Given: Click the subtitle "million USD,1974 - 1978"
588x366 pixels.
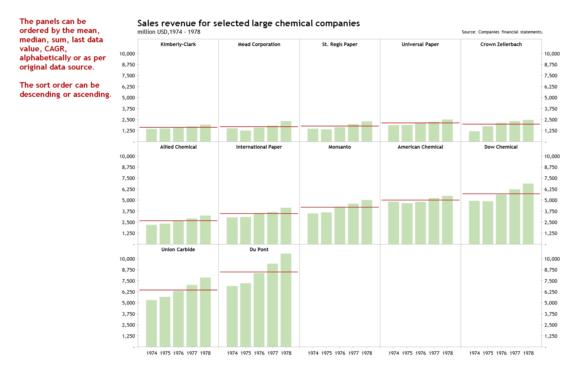Looking at the screenshot, I should pyautogui.click(x=169, y=32).
